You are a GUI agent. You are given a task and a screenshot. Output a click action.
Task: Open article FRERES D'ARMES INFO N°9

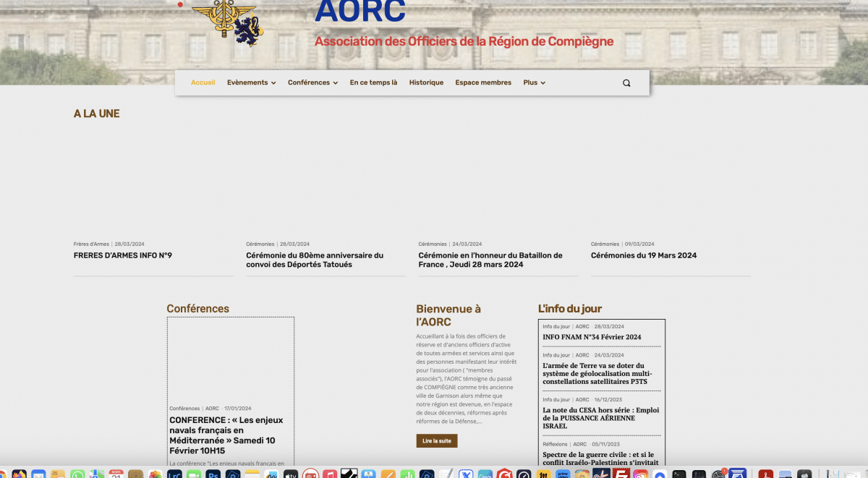tap(123, 255)
